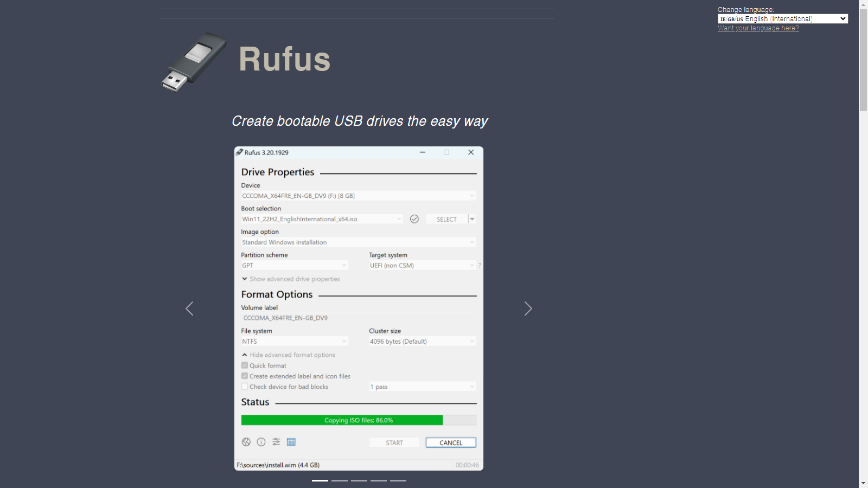Select the last carousel slide indicator
Image resolution: width=868 pixels, height=488 pixels.
398,480
